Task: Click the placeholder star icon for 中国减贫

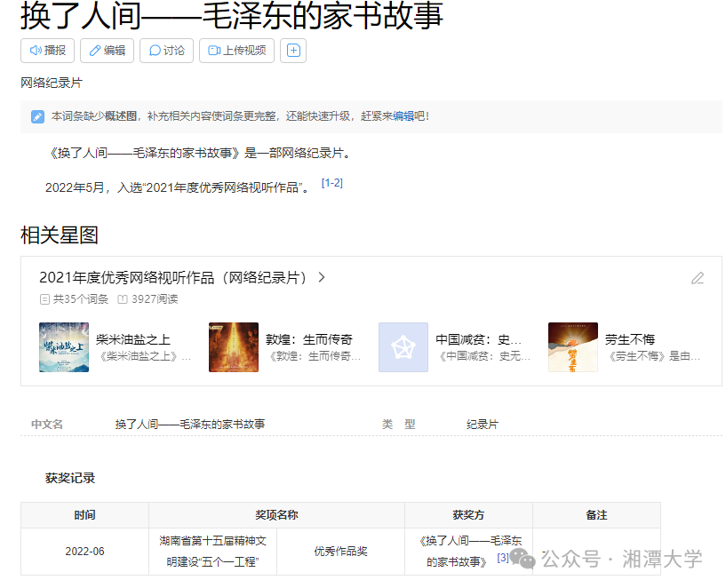Action: click(x=403, y=347)
